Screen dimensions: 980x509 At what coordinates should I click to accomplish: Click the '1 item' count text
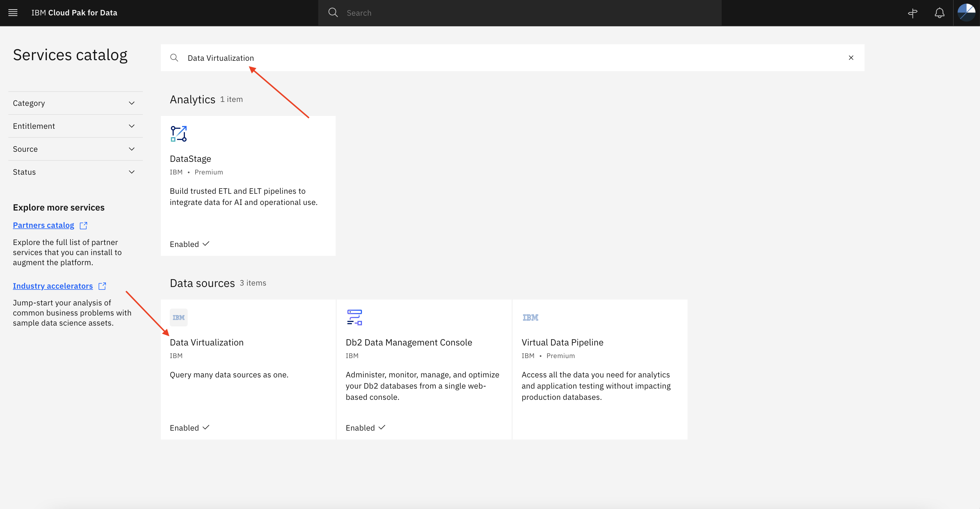(231, 100)
